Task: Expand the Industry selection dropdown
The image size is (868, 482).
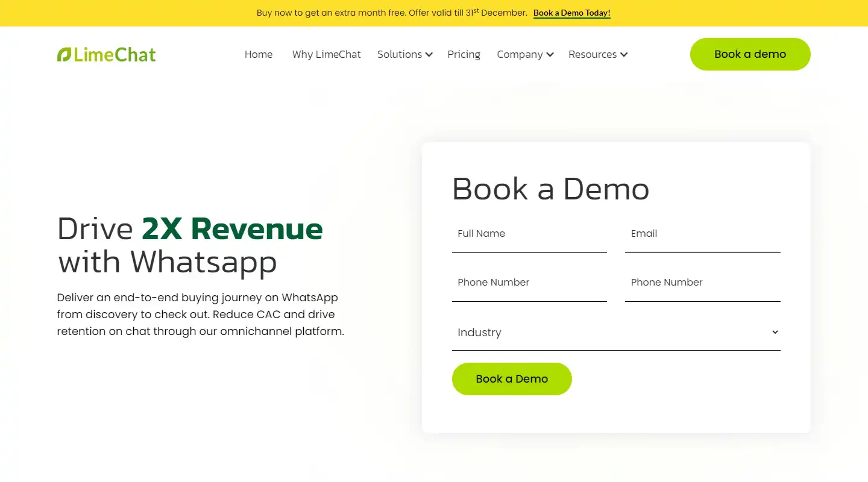Action: point(616,332)
